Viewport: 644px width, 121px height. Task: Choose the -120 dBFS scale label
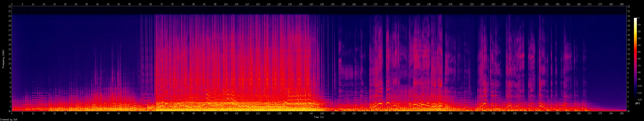[x=639, y=99]
